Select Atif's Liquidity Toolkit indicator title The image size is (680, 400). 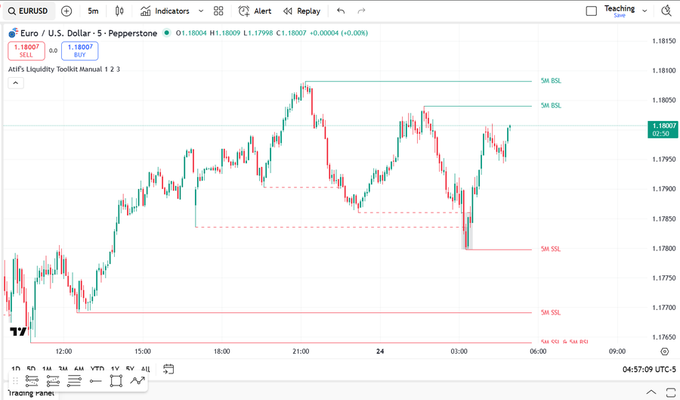64,69
